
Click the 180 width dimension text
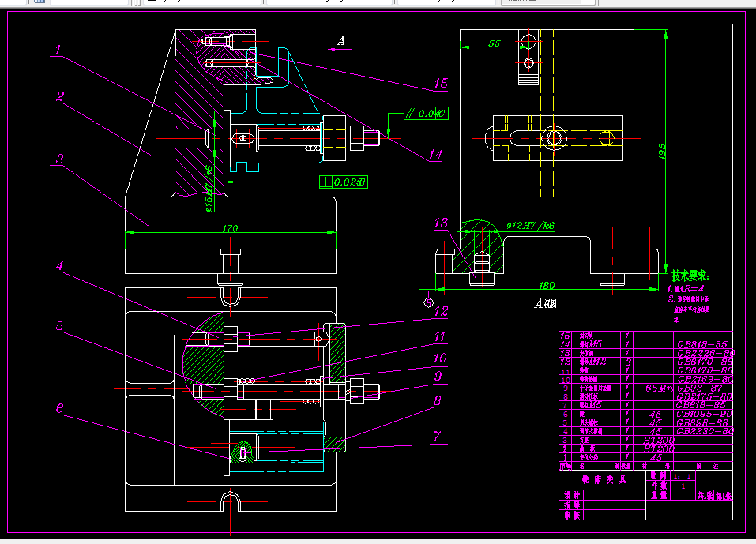pyautogui.click(x=547, y=285)
